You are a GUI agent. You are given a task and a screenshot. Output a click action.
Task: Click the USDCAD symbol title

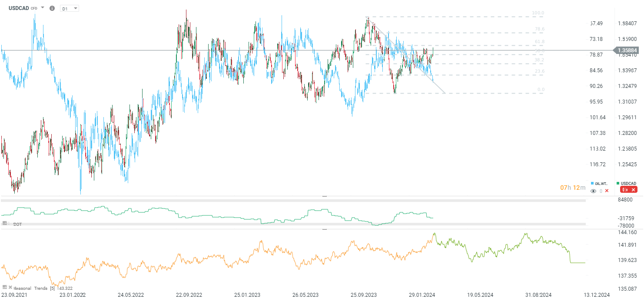click(19, 8)
